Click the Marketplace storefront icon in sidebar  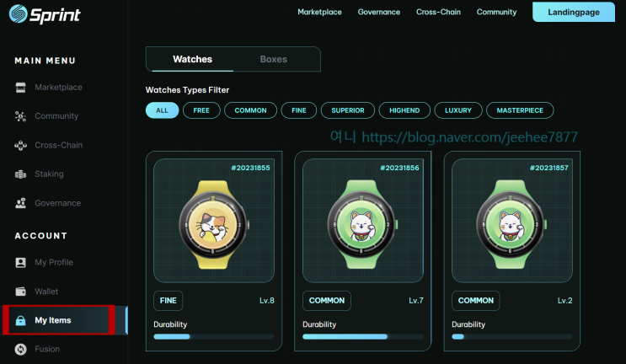point(20,88)
